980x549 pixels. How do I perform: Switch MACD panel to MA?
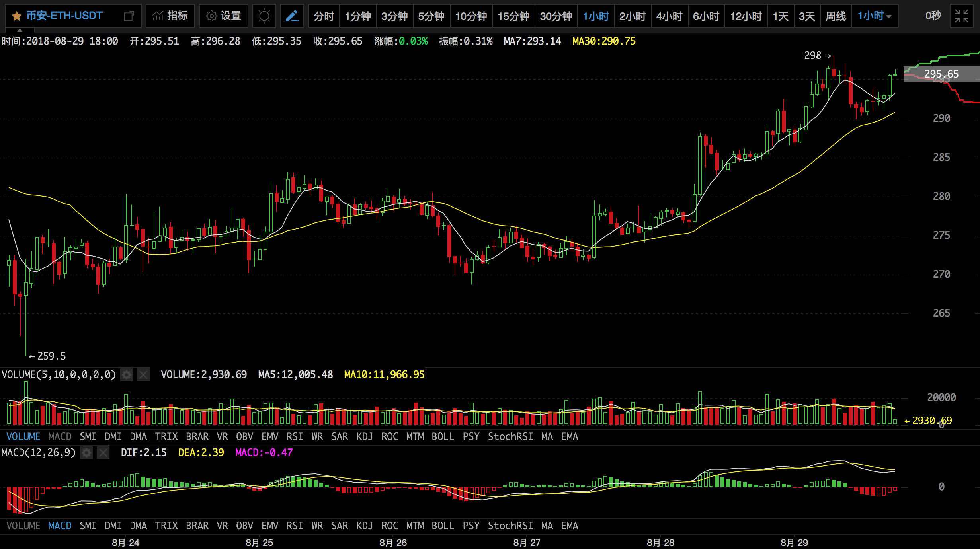pos(547,526)
